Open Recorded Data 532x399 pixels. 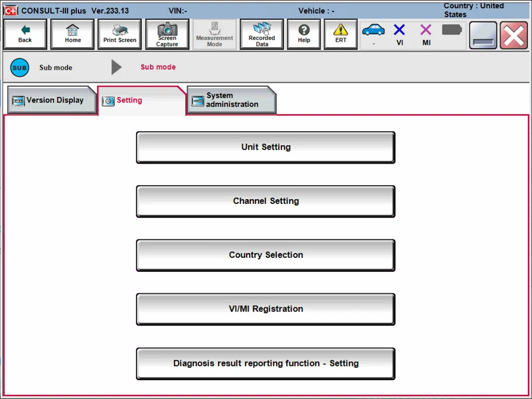pos(262,35)
